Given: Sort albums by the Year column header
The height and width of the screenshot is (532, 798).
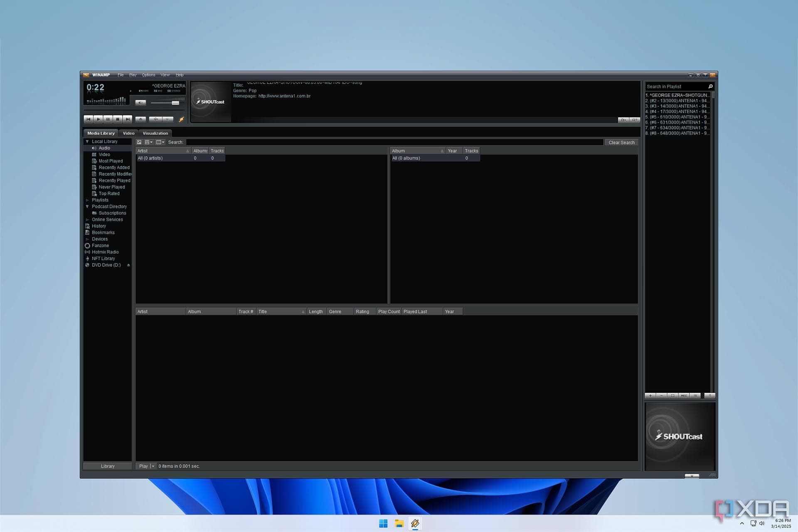Looking at the screenshot, I should tap(454, 151).
